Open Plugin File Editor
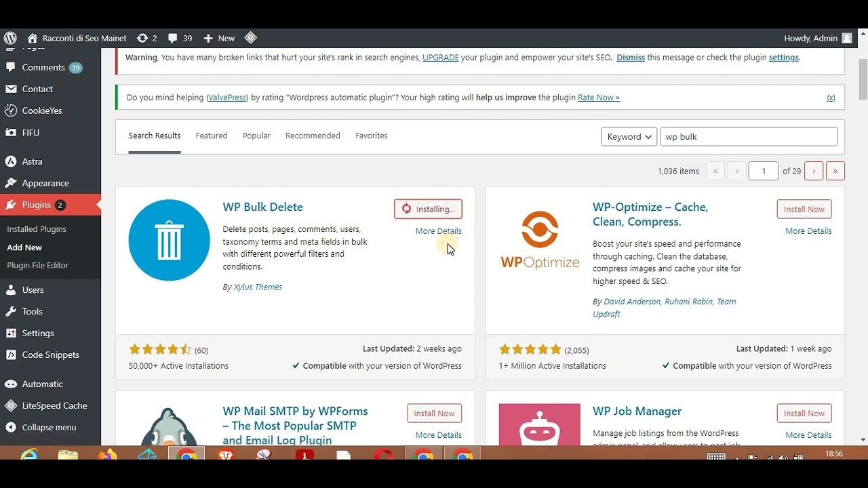Image resolution: width=868 pixels, height=488 pixels. pos(37,265)
